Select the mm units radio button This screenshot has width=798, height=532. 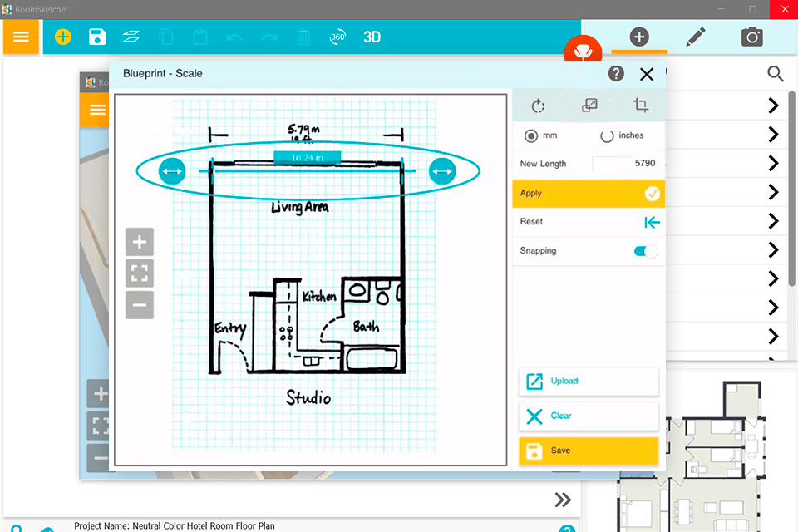[x=531, y=136]
